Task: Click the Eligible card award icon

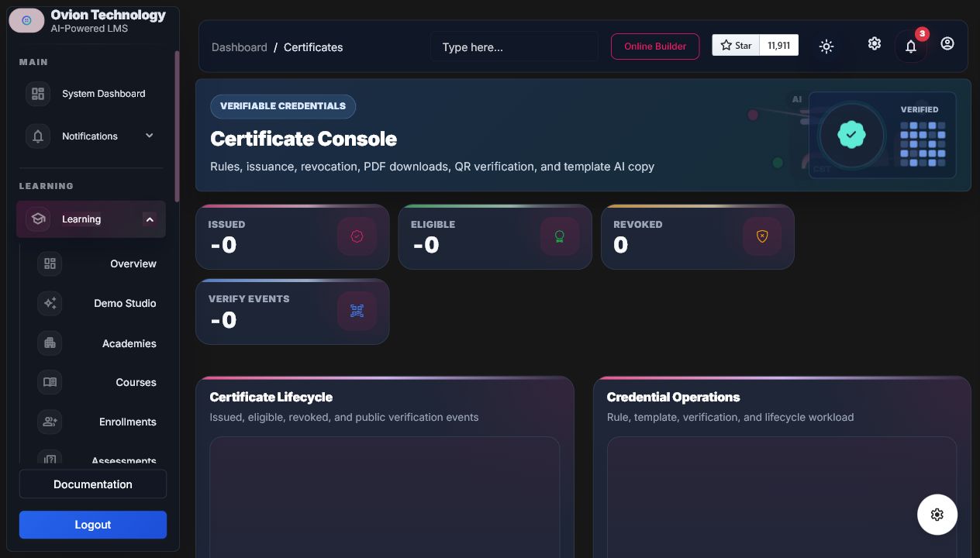Action: (560, 236)
